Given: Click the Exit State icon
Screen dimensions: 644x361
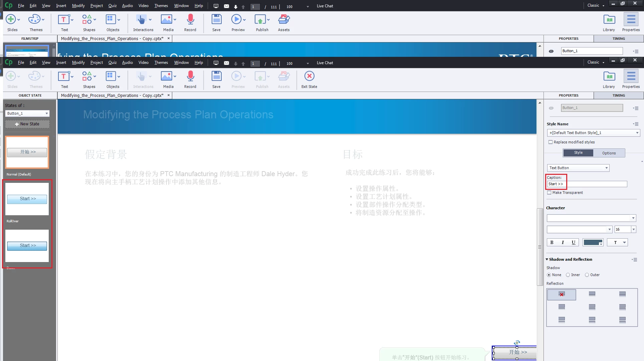Looking at the screenshot, I should point(309,77).
